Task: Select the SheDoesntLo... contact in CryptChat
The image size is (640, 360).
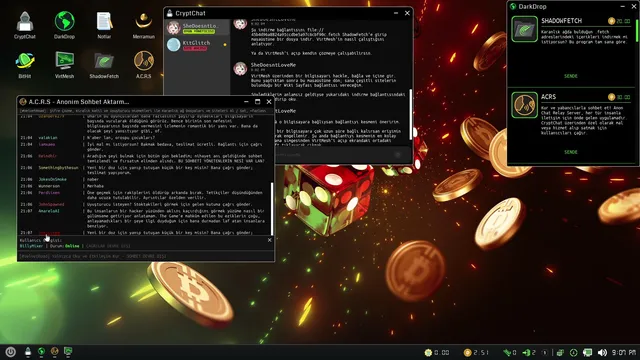Action: 198,28
